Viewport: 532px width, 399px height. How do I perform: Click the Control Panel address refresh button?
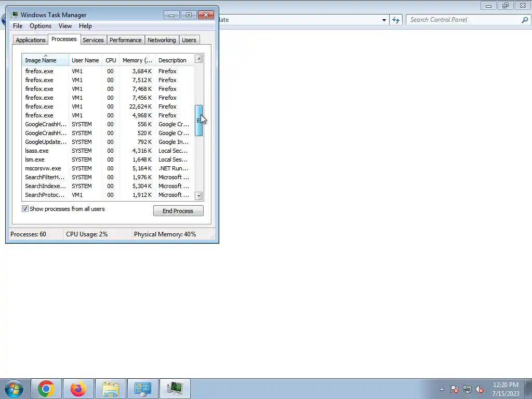(x=396, y=20)
